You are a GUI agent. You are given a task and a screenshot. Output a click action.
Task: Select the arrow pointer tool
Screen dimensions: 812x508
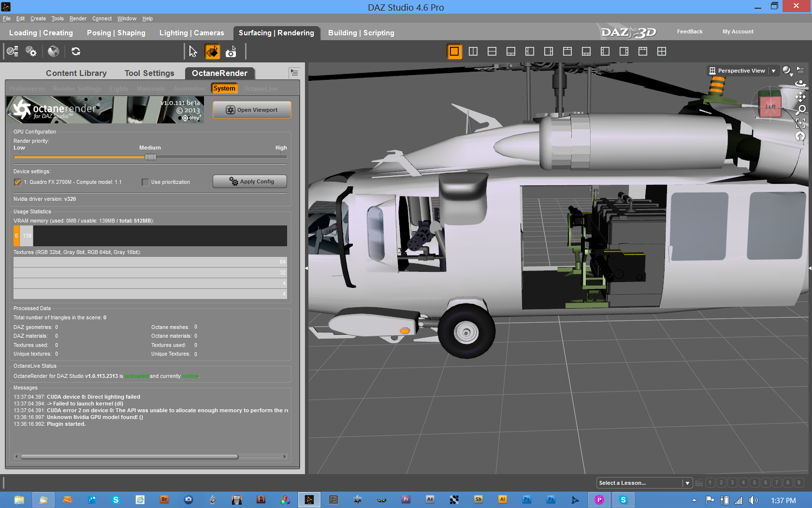point(193,51)
